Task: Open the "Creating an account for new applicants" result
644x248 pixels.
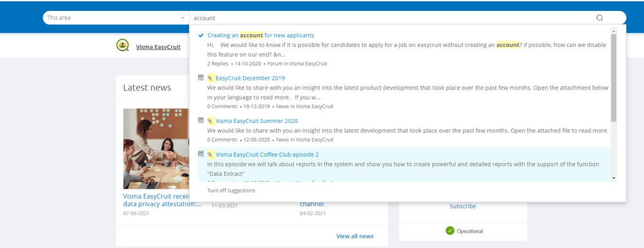Action: pos(261,35)
